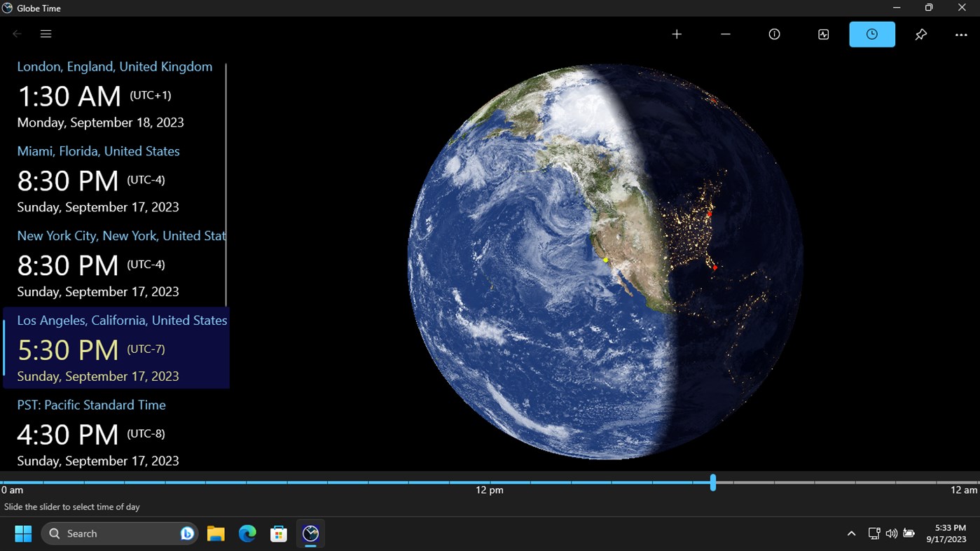980x551 pixels.
Task: Click the Globe Time logo in the title bar
Action: [8, 8]
